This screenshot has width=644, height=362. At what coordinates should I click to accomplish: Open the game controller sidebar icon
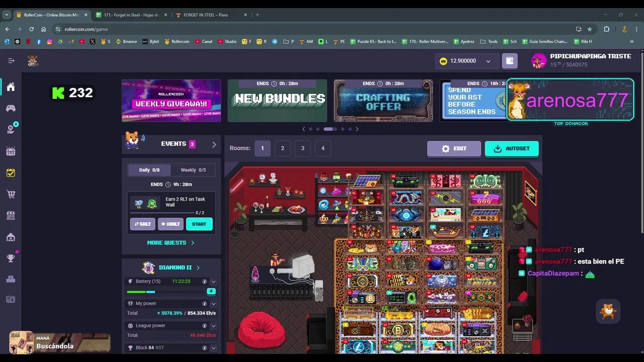11,108
